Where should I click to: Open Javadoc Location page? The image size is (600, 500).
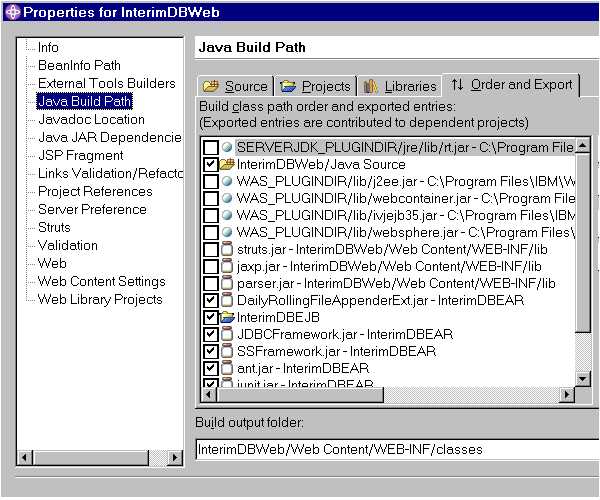[x=91, y=119]
